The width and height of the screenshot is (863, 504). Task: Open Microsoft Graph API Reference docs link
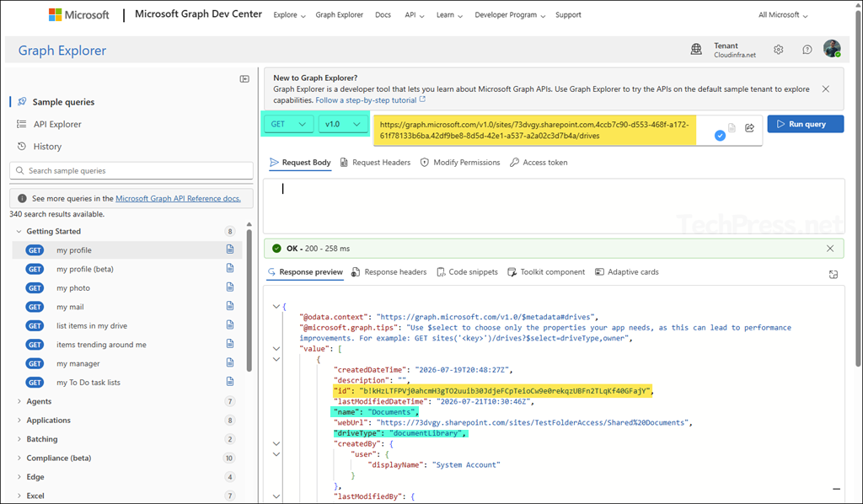[x=179, y=198]
